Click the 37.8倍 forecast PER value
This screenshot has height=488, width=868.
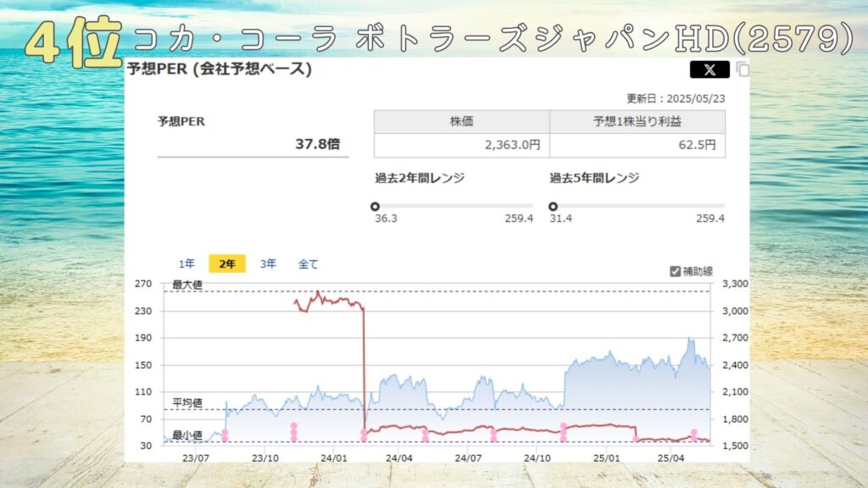point(317,144)
